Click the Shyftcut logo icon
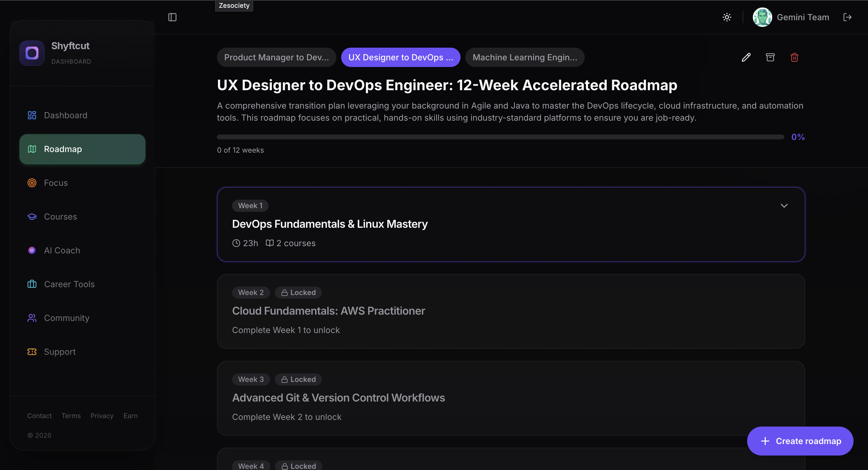Screen dimensions: 868x470 click(32, 53)
